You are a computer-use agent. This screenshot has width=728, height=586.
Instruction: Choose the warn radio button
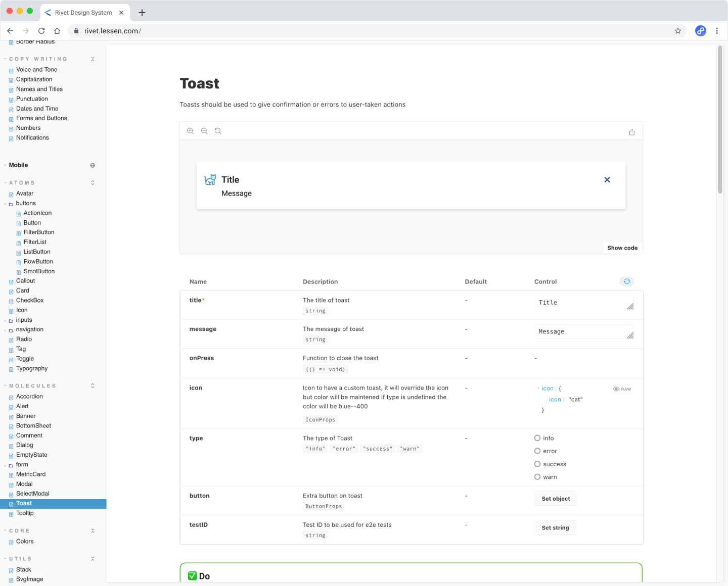click(x=537, y=477)
